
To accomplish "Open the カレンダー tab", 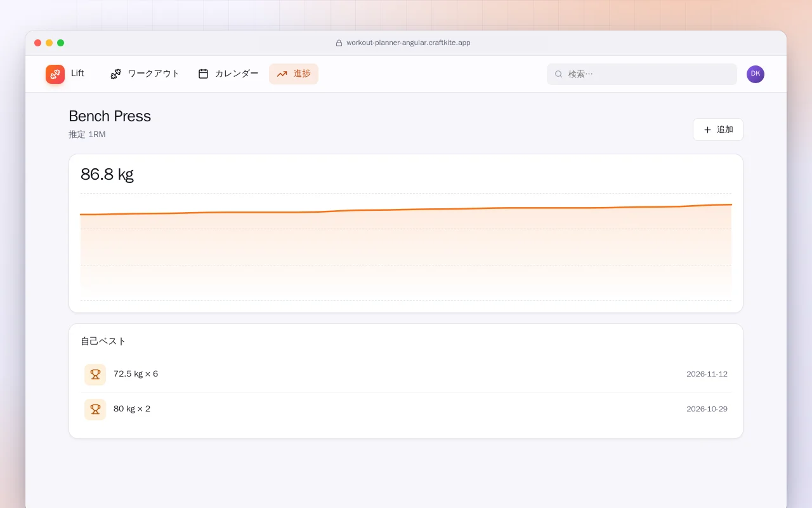I will 228,74.
